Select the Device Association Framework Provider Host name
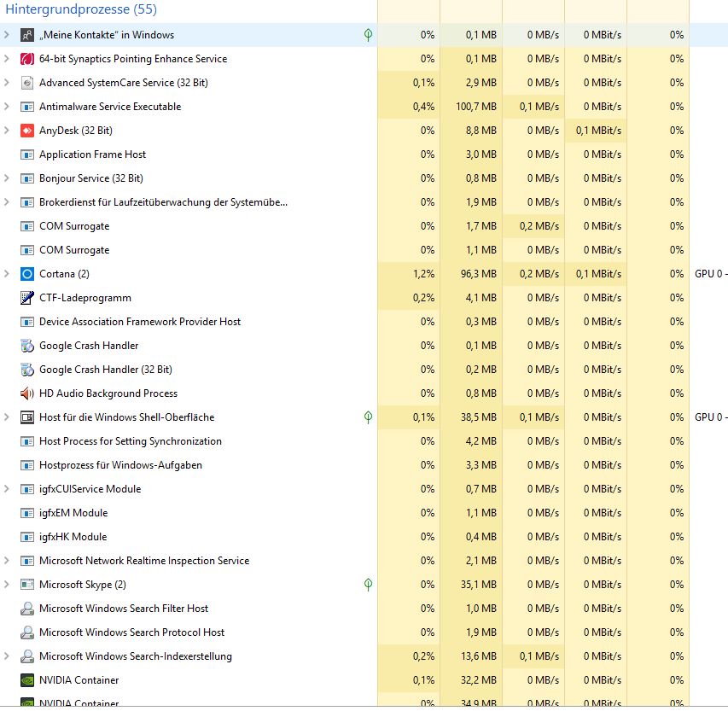 coord(140,322)
